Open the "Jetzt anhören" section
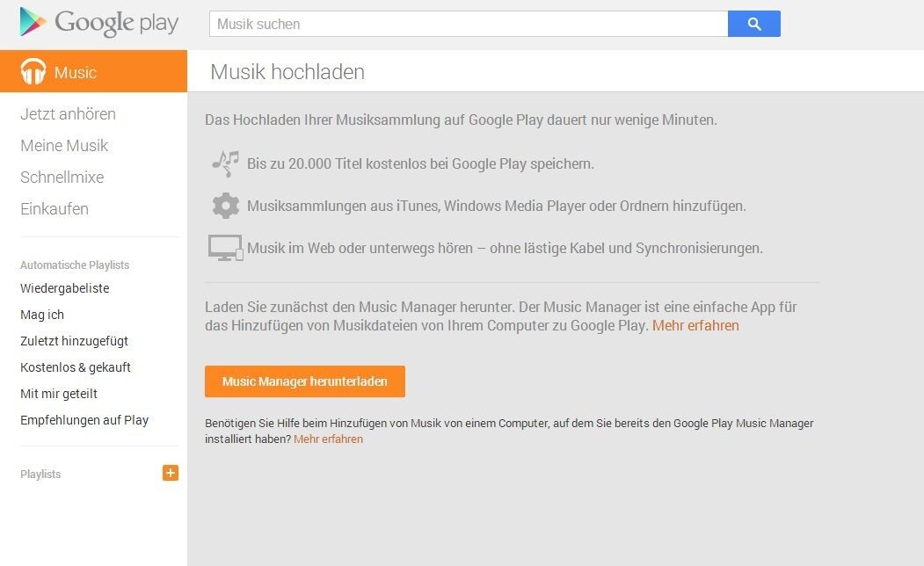924x566 pixels. 67,113
